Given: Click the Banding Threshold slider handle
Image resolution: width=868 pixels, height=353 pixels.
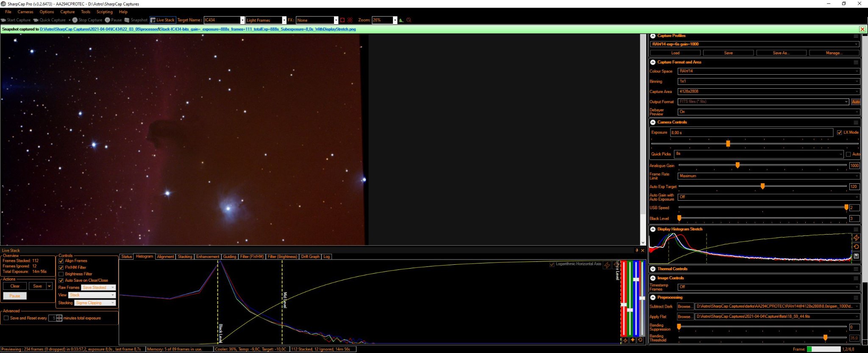Looking at the screenshot, I should 825,338.
